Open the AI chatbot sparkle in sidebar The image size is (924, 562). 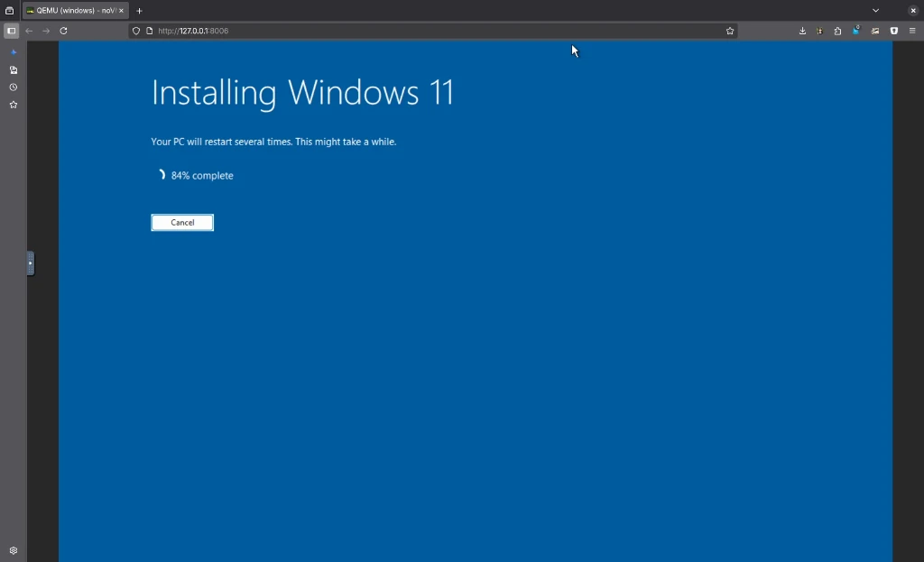(14, 52)
